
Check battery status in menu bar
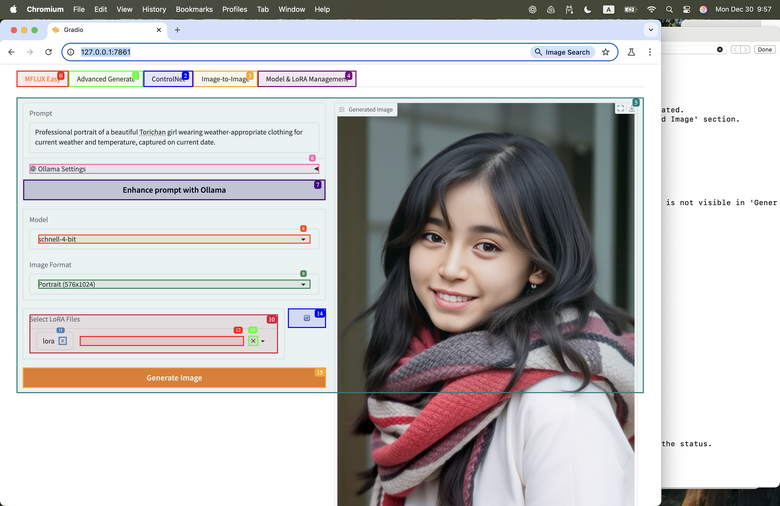click(x=630, y=9)
